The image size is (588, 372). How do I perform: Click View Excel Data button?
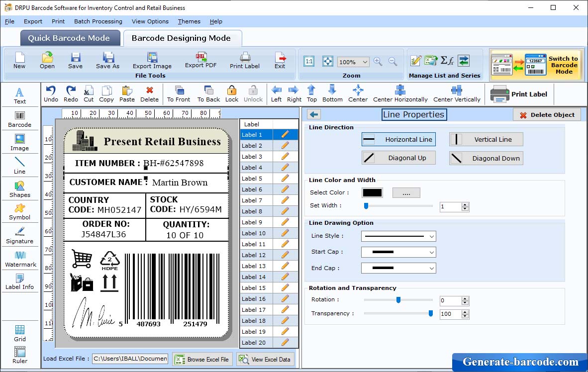[x=266, y=359]
